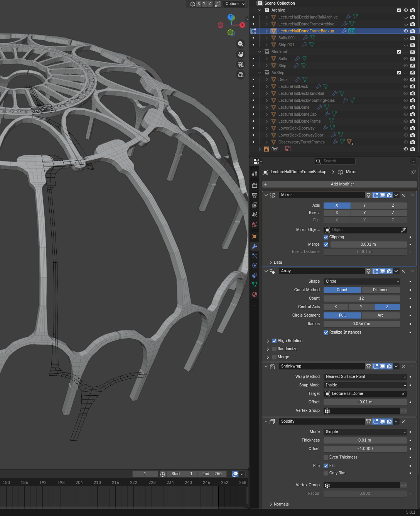Open the Object Constraints properties tab
Screen dimensions: 420x516
click(255, 275)
